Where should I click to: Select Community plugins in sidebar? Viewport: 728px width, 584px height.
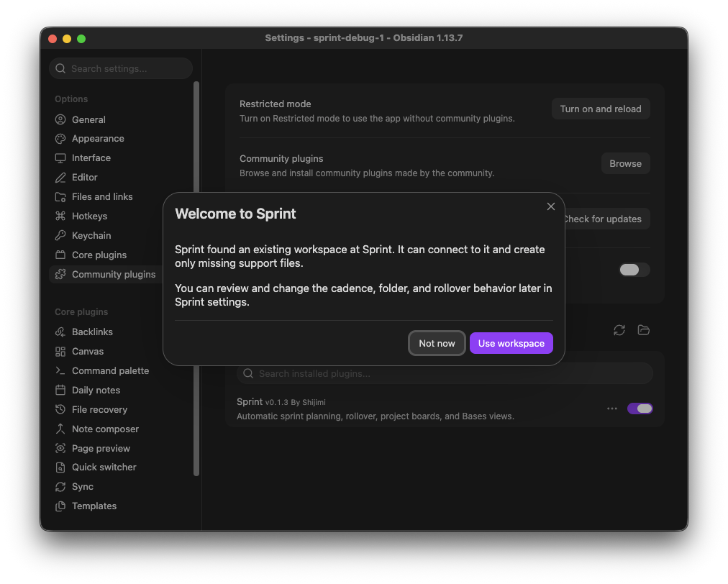pos(106,274)
